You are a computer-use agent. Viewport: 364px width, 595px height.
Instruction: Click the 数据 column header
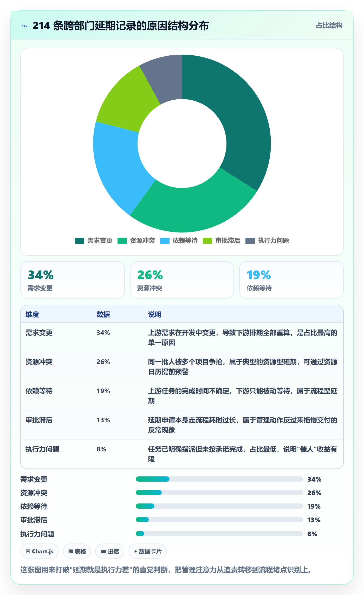(x=103, y=314)
